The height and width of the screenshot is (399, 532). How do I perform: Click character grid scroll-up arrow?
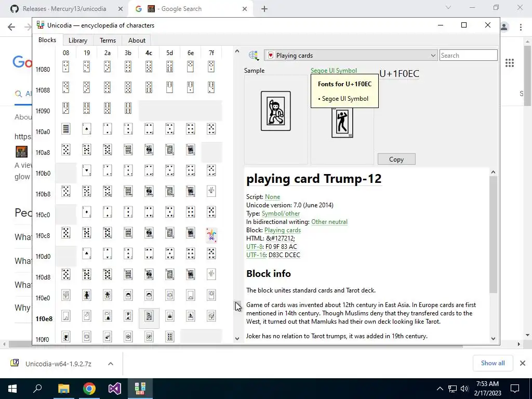point(237,51)
